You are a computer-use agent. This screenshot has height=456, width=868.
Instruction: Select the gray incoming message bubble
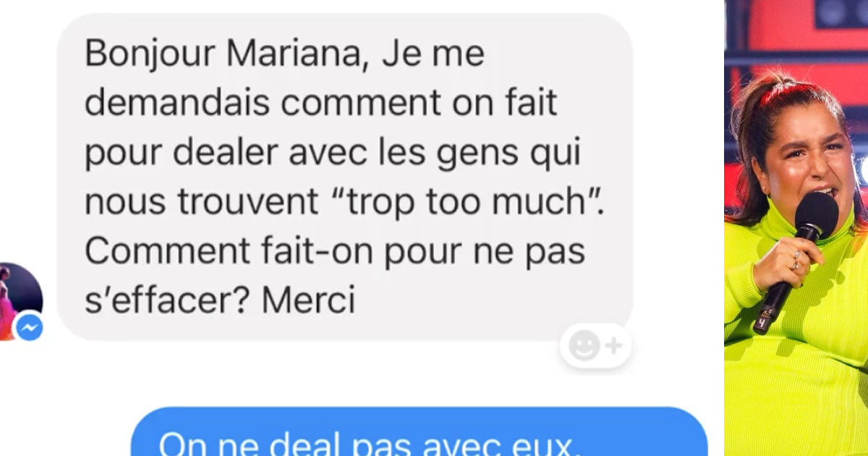pyautogui.click(x=345, y=177)
